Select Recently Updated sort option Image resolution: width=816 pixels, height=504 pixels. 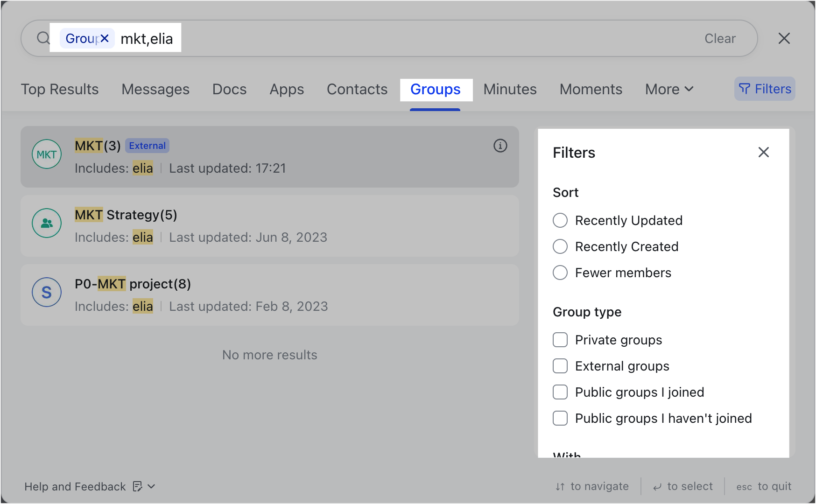(x=560, y=220)
